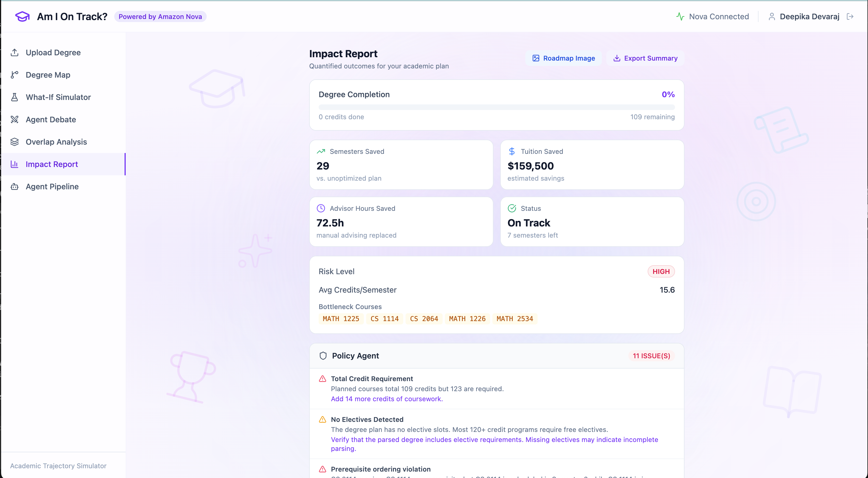Click the Roadmap Image button

point(564,58)
